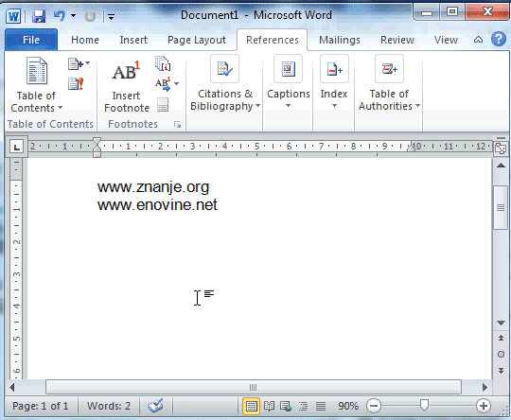Image resolution: width=511 pixels, height=420 pixels.
Task: Click the Footnotes dialog launcher arrow
Action: [177, 125]
